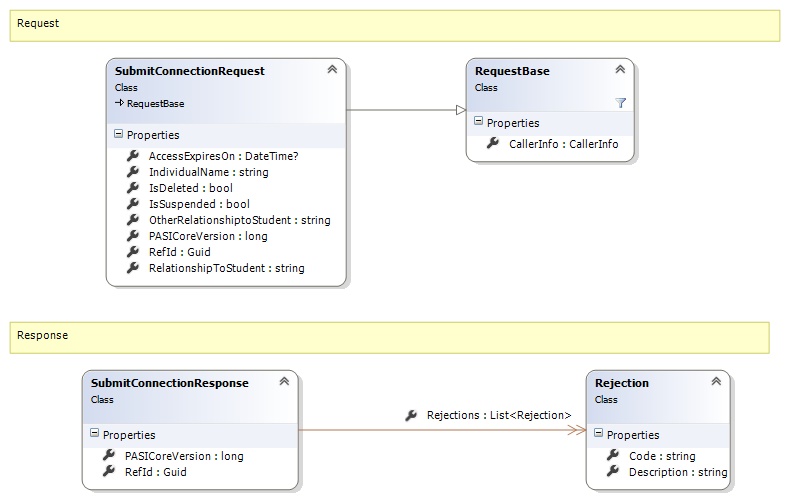The width and height of the screenshot is (788, 498).
Task: Collapse the SubmitConnectionRequest class shape using chevron
Action: [x=332, y=70]
